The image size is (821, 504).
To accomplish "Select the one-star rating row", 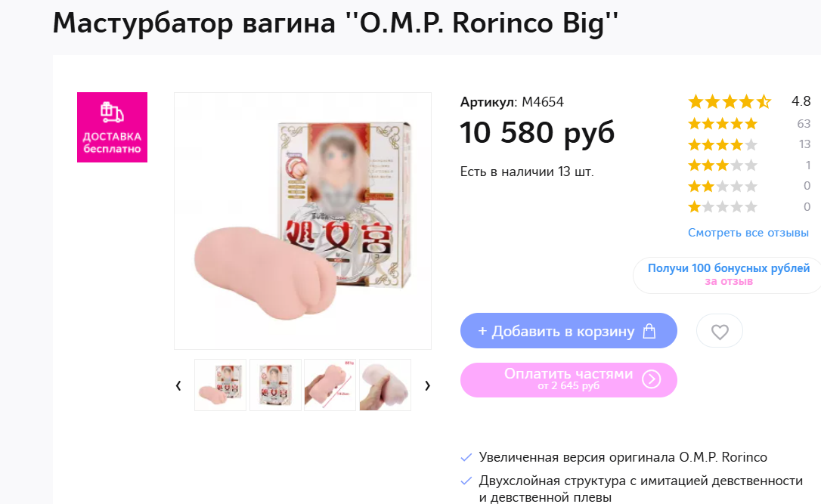I will (x=748, y=207).
